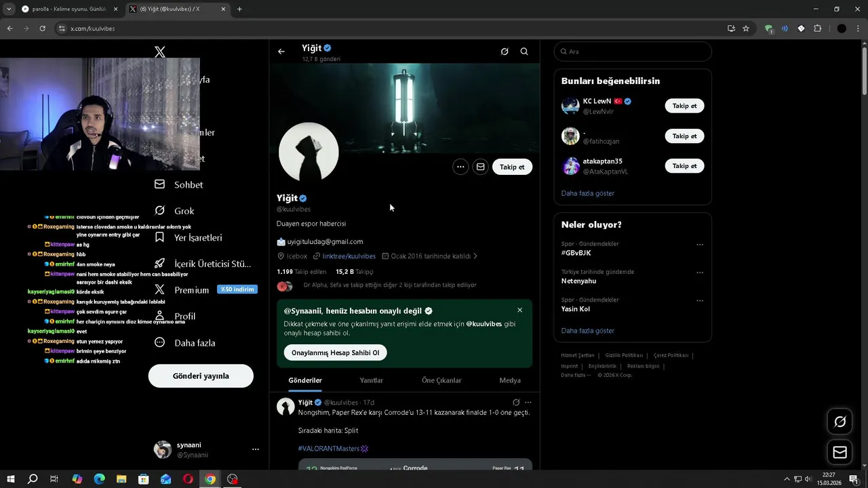Click the install app icon in the address bar
Viewport: 868px width, 488px height.
(731, 28)
